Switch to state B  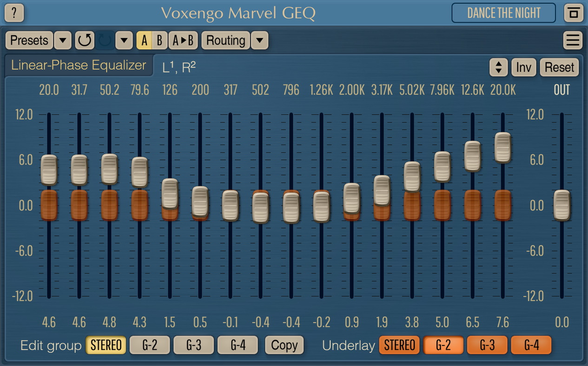(159, 40)
